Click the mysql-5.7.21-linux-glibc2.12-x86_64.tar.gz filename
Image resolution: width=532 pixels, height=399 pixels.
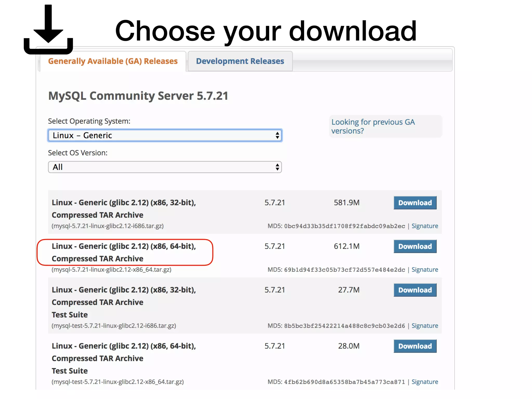point(111,270)
